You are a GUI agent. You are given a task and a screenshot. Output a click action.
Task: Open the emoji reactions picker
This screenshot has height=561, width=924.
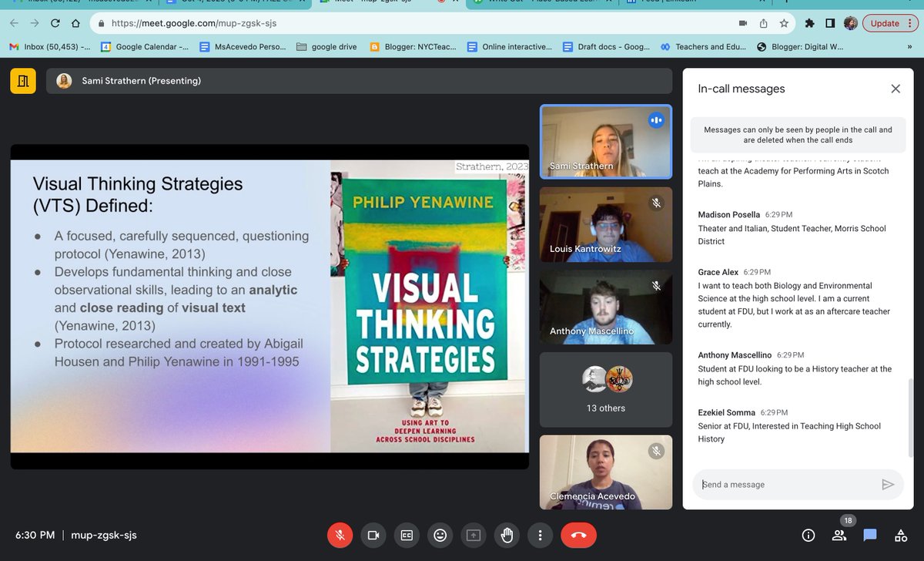pyautogui.click(x=440, y=535)
